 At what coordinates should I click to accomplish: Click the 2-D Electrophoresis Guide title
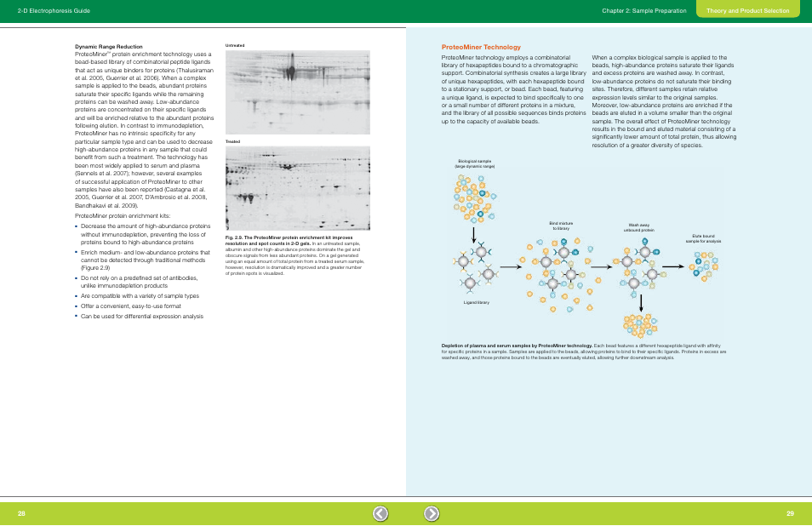(54, 10)
